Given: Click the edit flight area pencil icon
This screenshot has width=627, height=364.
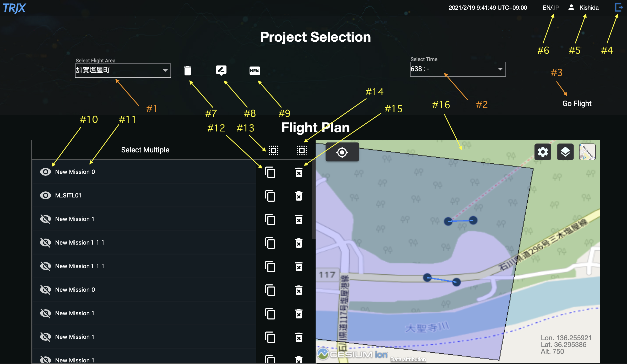Looking at the screenshot, I should (221, 70).
